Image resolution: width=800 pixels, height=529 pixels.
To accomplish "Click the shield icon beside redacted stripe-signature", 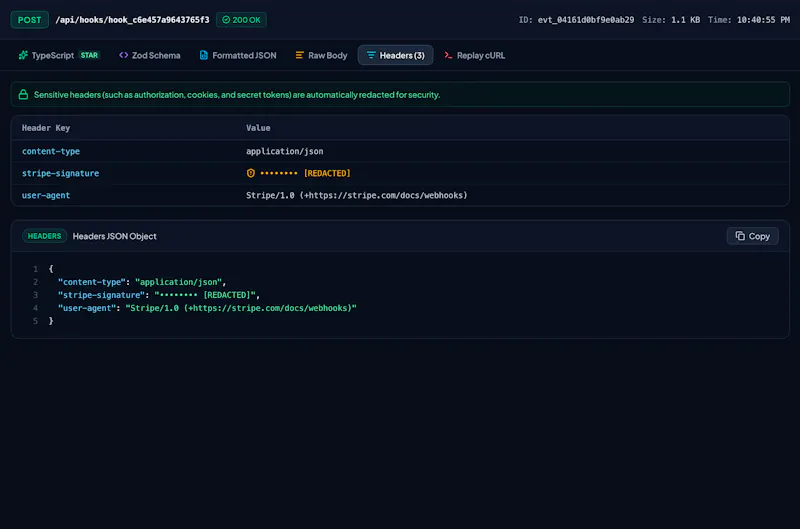I will [251, 173].
